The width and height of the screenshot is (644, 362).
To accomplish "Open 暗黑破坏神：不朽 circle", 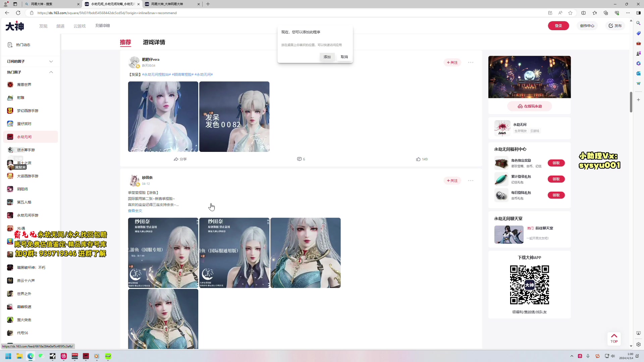I will point(31,267).
